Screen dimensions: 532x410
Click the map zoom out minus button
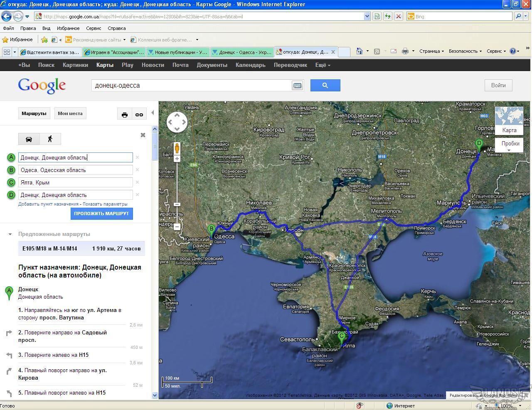[177, 227]
